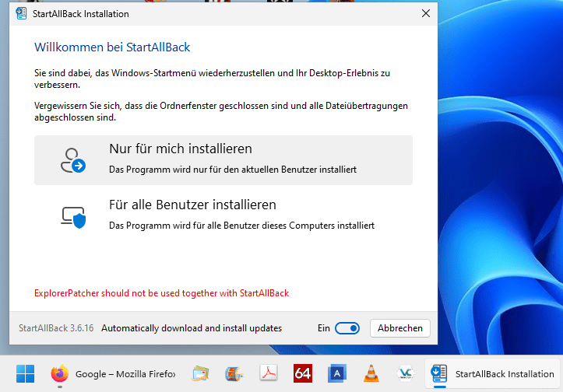Click the window title 'StartAllBack Installation'
563x392 pixels.
81,14
